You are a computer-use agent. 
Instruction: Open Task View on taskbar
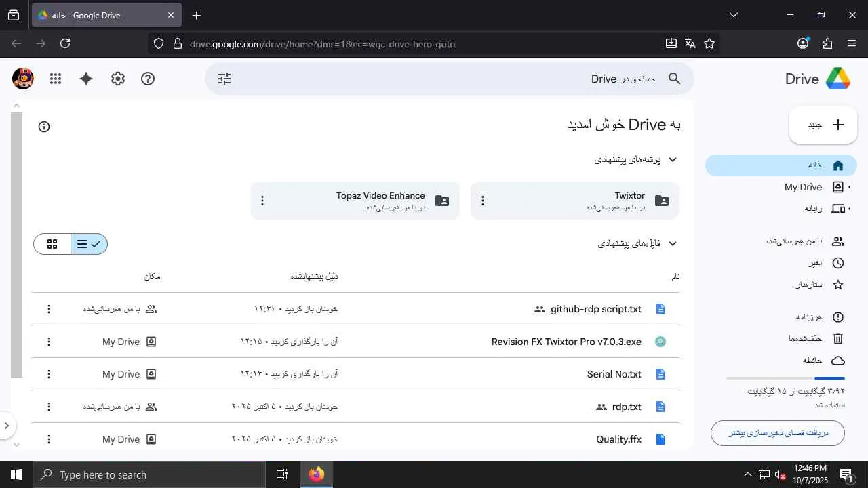(x=282, y=474)
